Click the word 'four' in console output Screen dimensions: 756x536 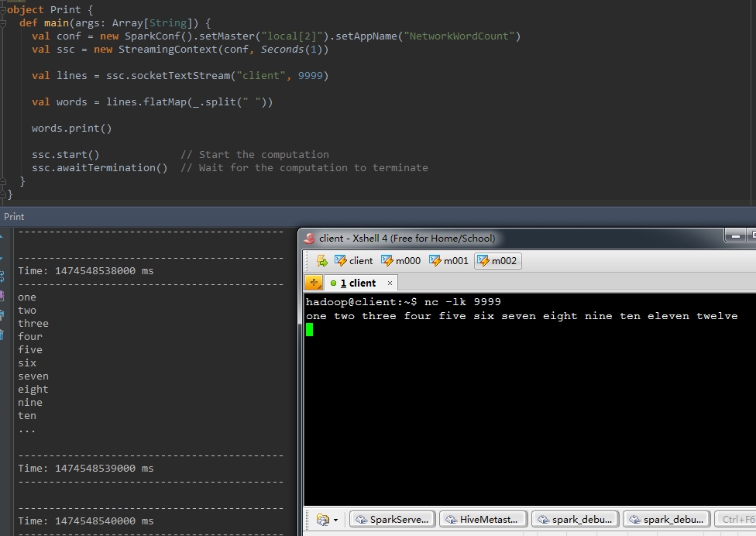[30, 336]
